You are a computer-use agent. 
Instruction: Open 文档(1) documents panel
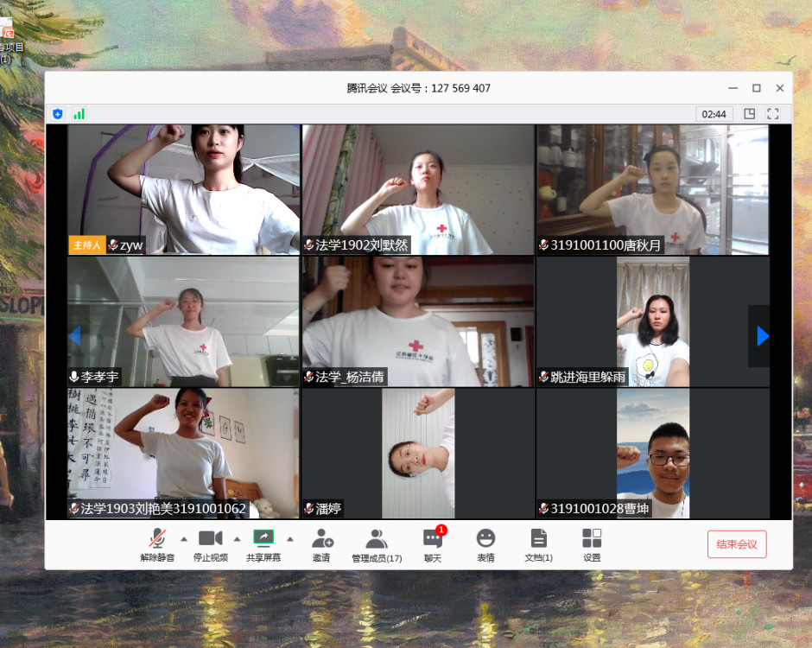coord(539,544)
